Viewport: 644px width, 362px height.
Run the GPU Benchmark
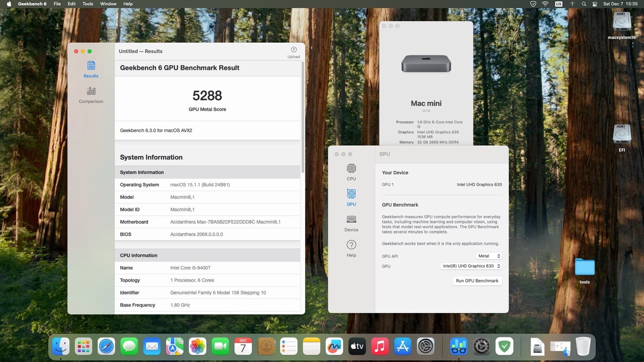(477, 281)
